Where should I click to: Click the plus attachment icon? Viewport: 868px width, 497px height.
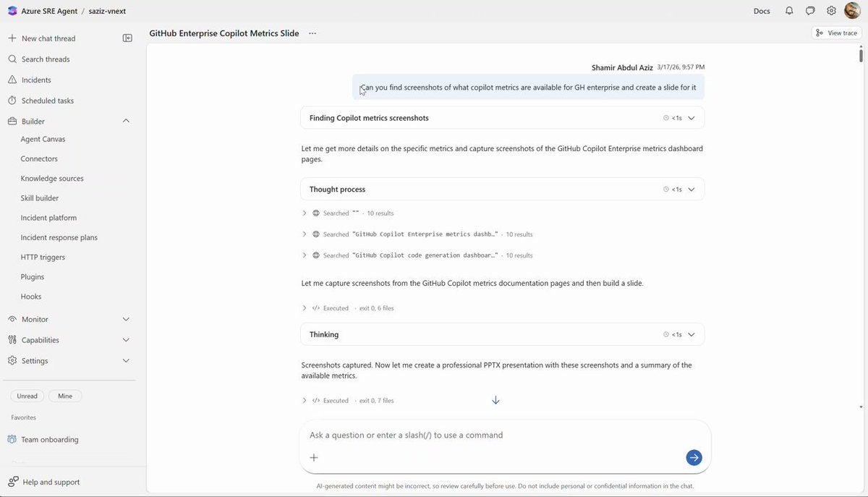tap(314, 457)
